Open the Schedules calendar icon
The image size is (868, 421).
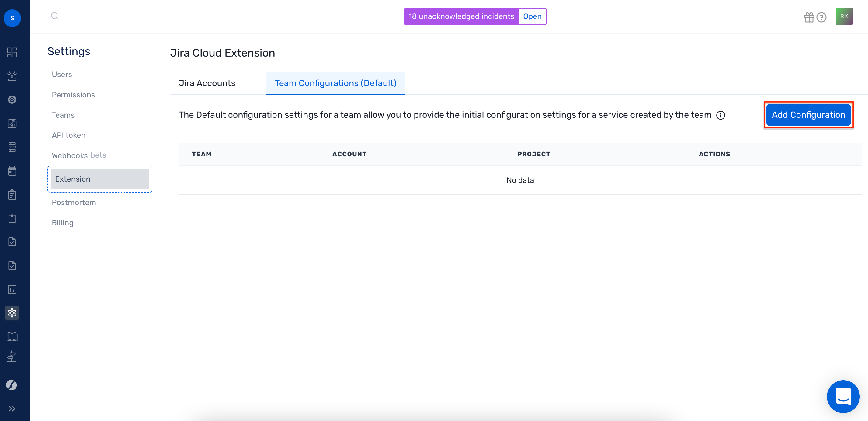tap(12, 171)
